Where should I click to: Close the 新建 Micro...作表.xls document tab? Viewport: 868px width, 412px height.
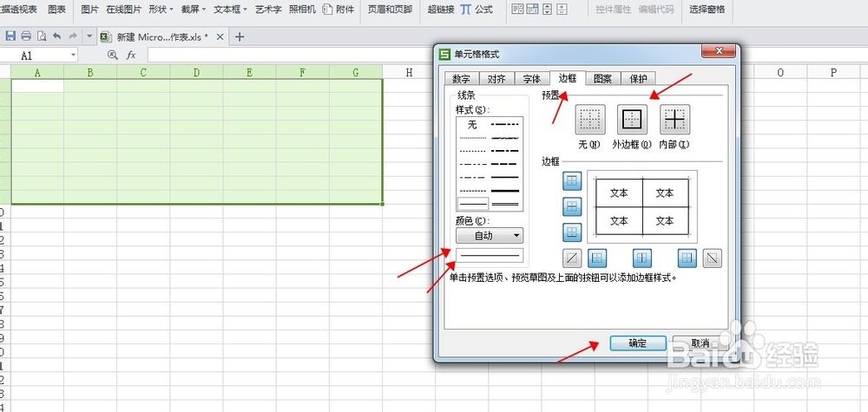pyautogui.click(x=220, y=37)
